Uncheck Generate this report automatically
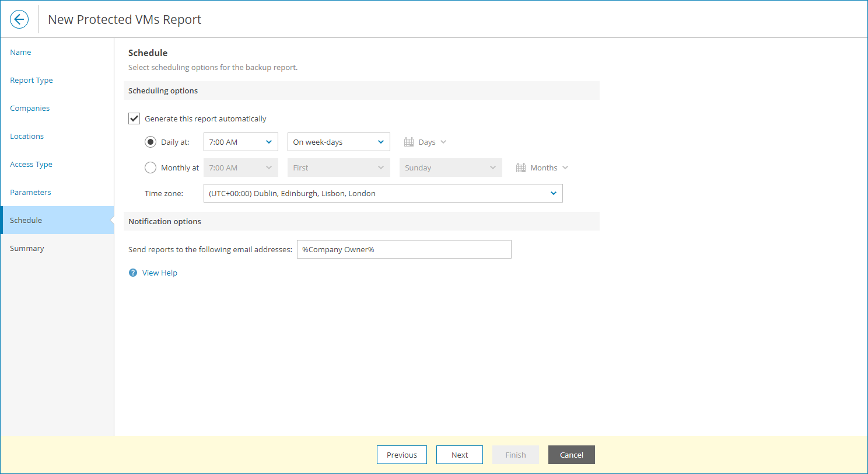This screenshot has width=868, height=474. (x=134, y=118)
